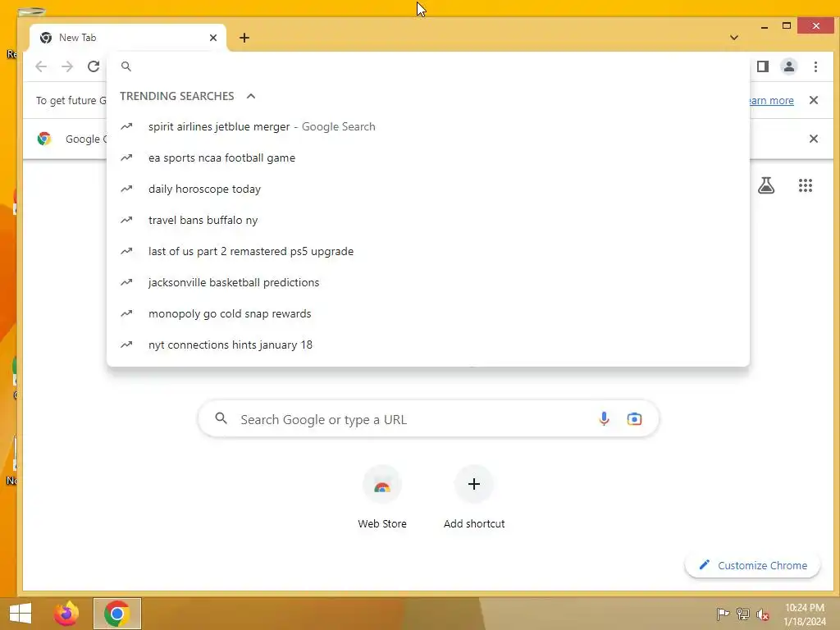This screenshot has height=630, width=840.
Task: Open the tab search chevron
Action: click(734, 38)
